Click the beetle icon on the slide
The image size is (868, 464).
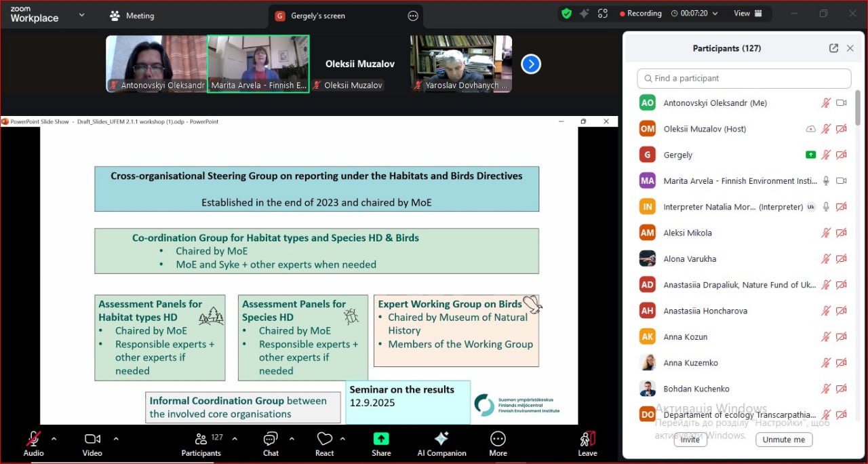(x=351, y=316)
